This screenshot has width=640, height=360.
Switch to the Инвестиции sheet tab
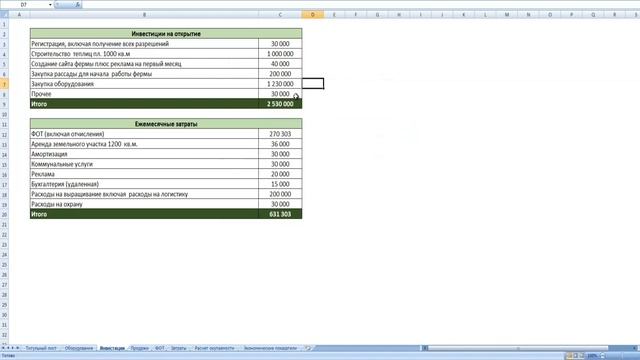pyautogui.click(x=112, y=348)
